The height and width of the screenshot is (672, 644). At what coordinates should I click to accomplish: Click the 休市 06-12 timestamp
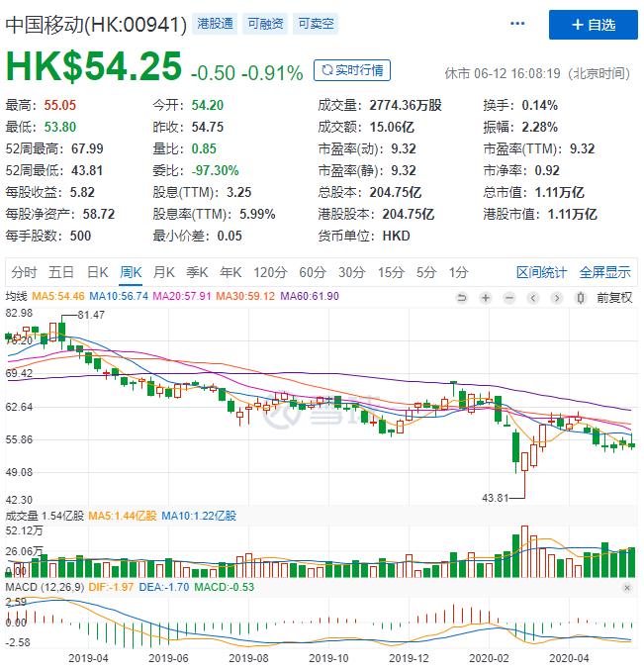point(537,73)
